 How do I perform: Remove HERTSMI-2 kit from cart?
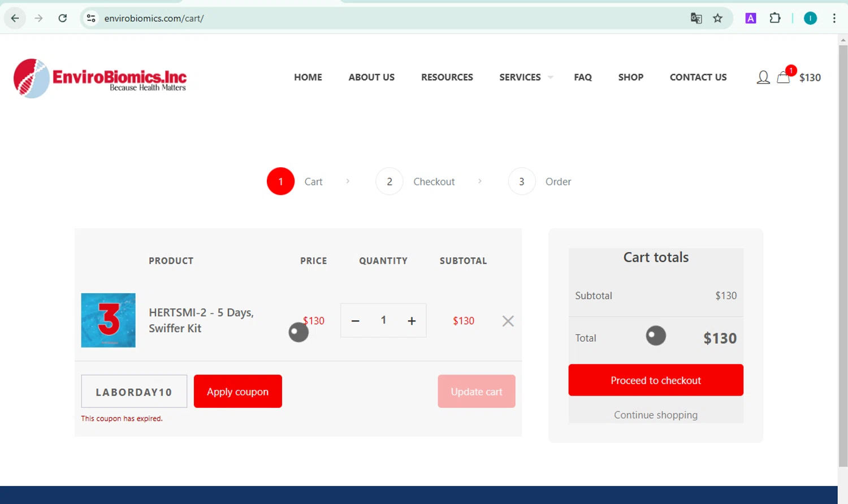[x=508, y=321]
